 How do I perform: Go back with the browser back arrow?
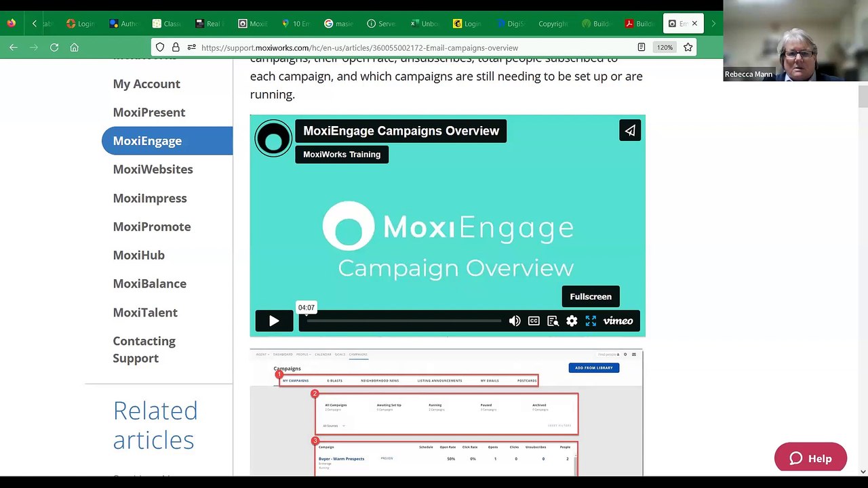tap(14, 47)
